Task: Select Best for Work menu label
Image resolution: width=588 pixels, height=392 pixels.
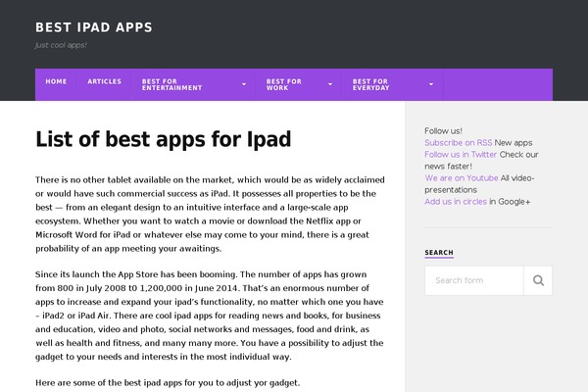Action: point(284,84)
